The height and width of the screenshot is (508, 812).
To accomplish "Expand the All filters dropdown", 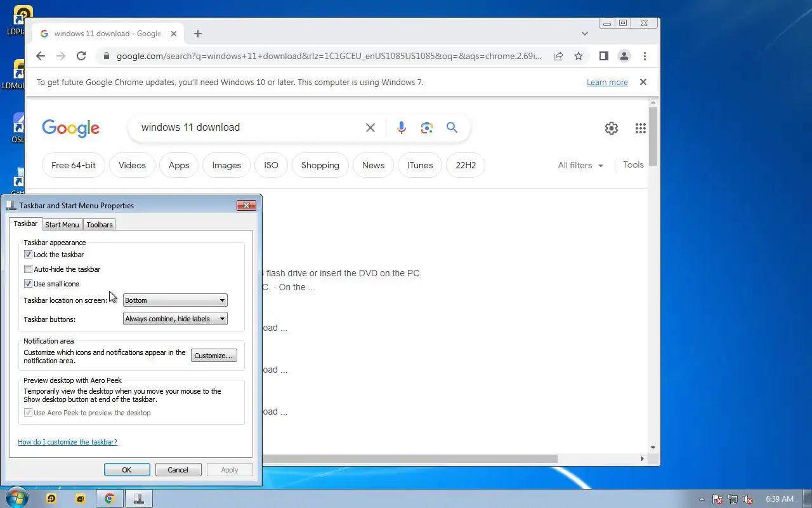I will pos(580,165).
